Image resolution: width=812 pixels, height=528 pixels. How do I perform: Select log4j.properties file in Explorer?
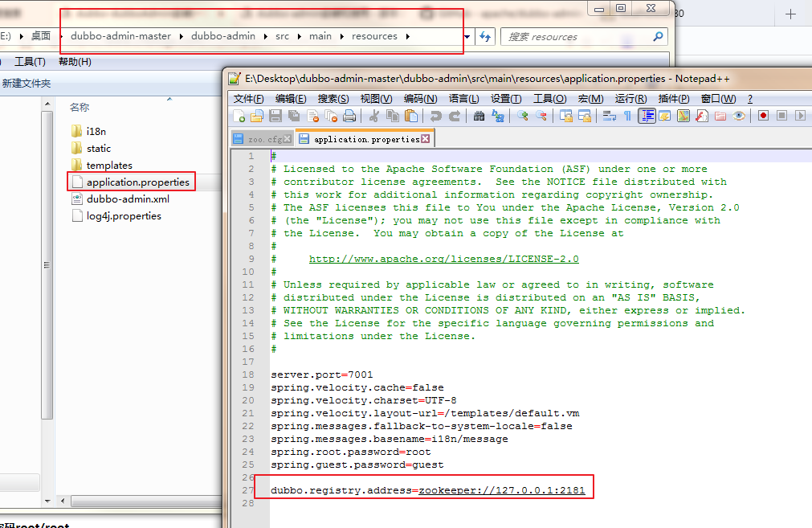pyautogui.click(x=116, y=216)
